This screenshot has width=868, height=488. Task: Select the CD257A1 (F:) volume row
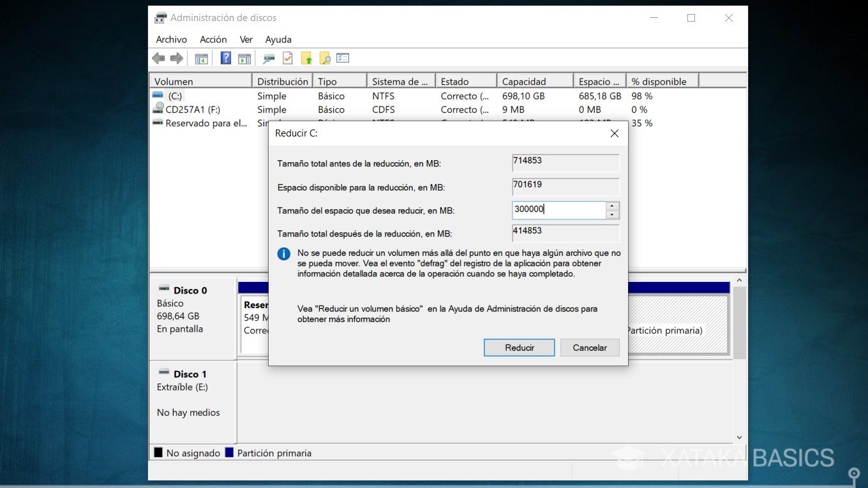[x=191, y=109]
